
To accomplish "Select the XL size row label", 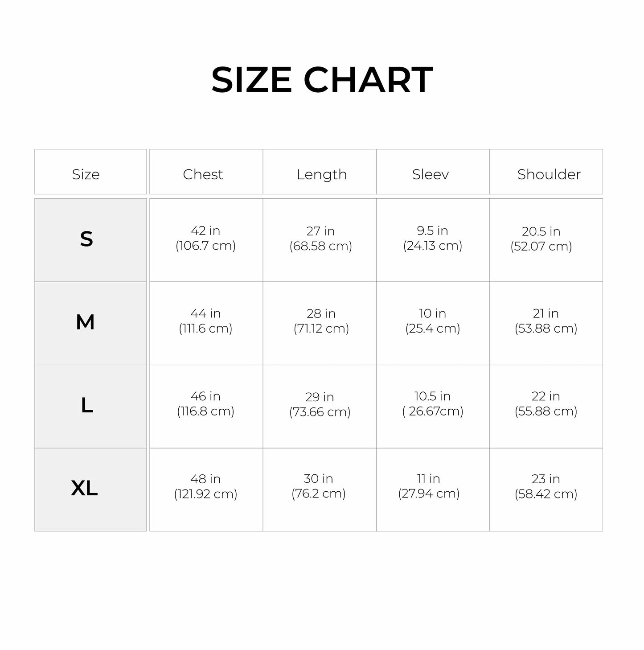I will coord(85,489).
